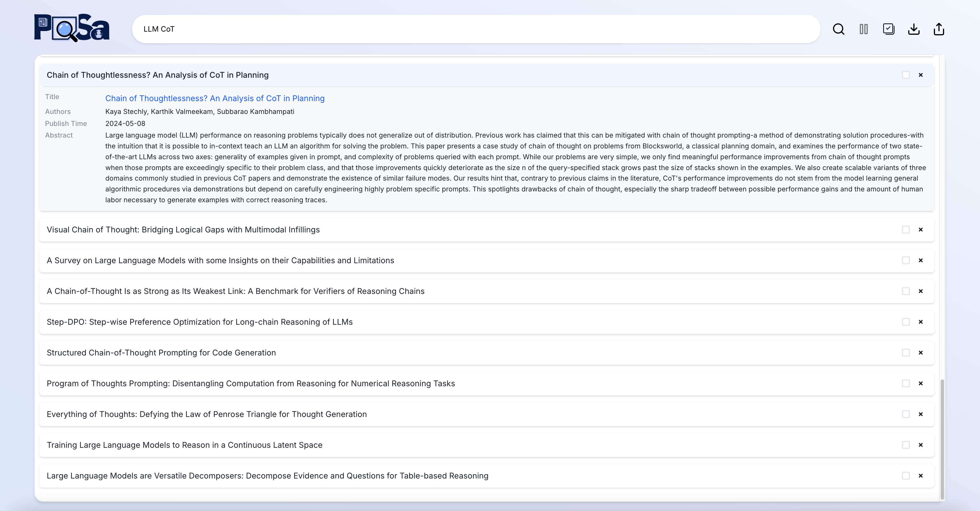Expand Training LLMs Continuous Latent Space row

tap(487, 445)
